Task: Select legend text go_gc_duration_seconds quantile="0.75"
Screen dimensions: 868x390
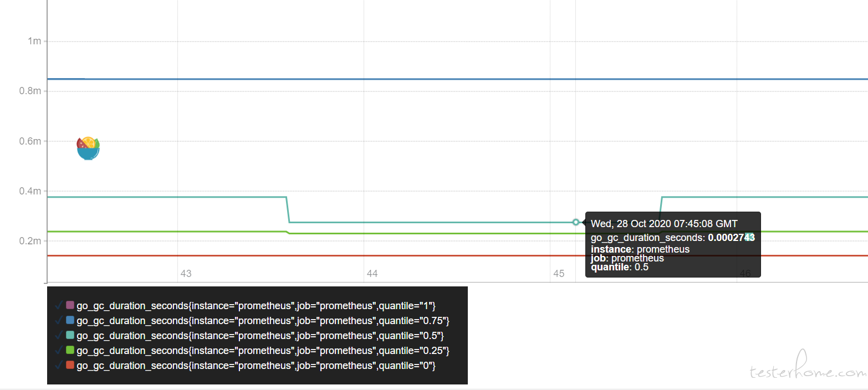Action: tap(263, 321)
